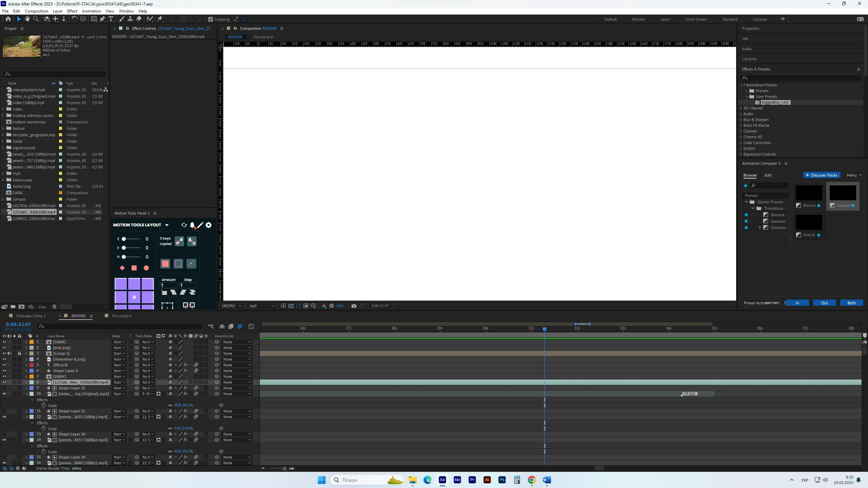Select the Puppet Pin tool
The height and width of the screenshot is (488, 868).
pyautogui.click(x=160, y=19)
